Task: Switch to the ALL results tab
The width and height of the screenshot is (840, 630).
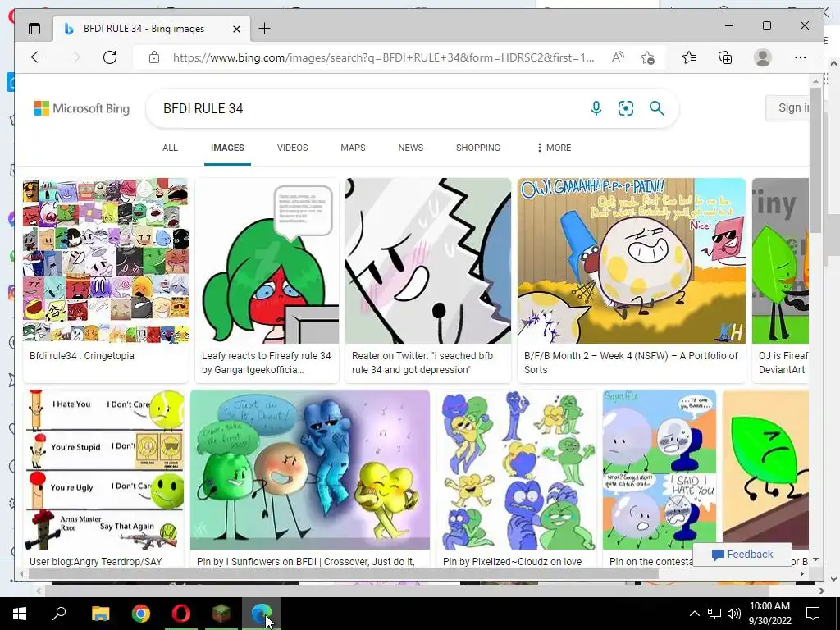Action: click(170, 148)
